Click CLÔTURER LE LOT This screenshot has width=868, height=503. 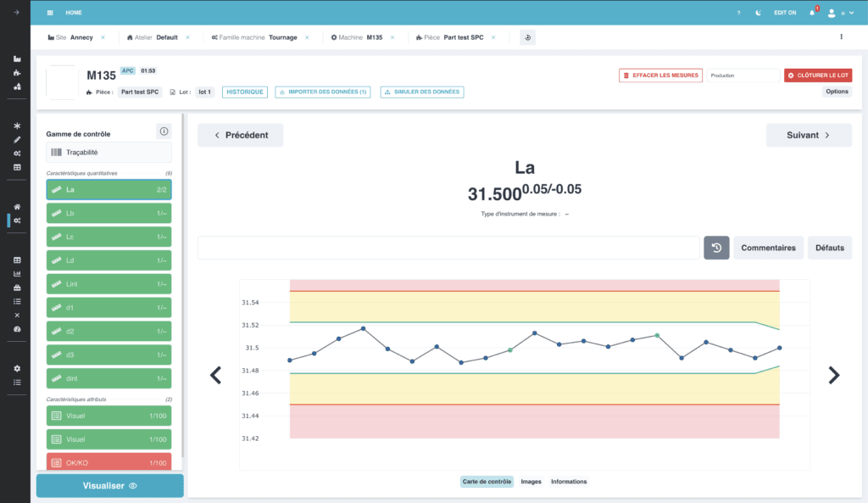[x=818, y=75]
